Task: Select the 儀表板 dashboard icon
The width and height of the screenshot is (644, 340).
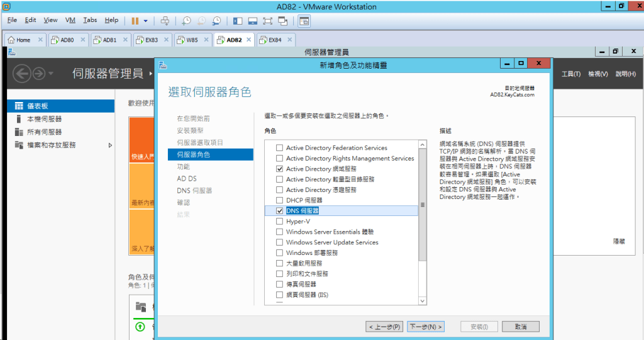Action: point(19,106)
